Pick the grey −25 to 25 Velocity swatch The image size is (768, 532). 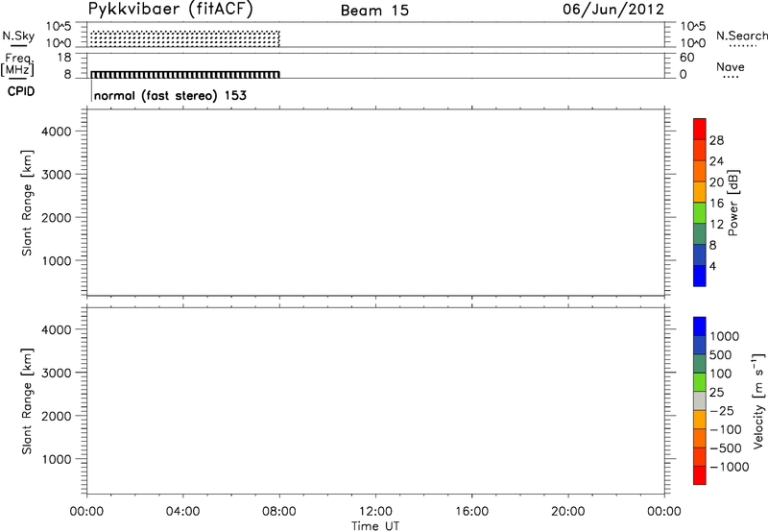coord(700,401)
